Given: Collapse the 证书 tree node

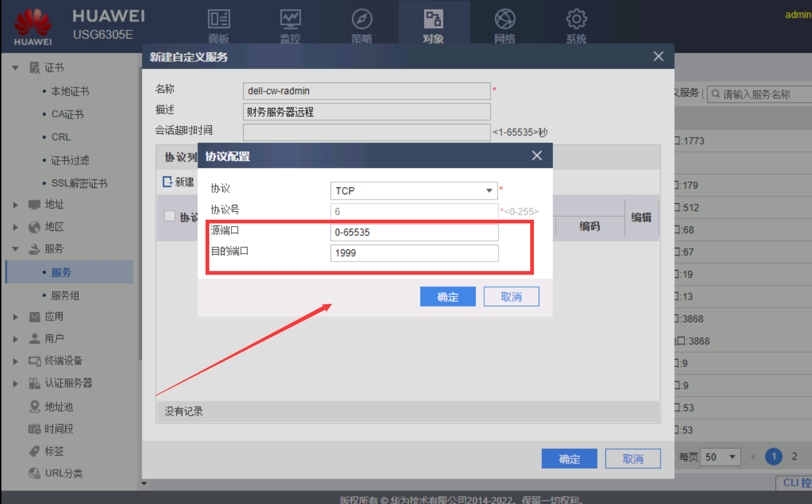Looking at the screenshot, I should coord(15,68).
